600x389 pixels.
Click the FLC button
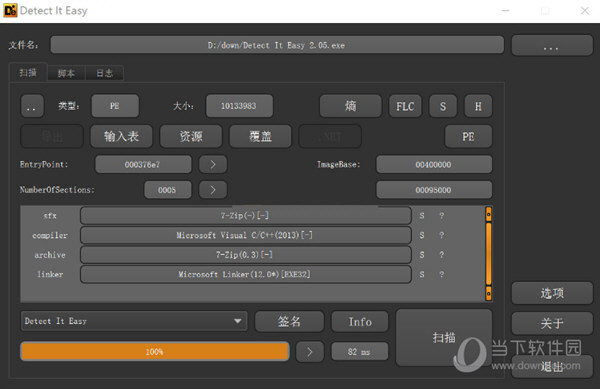(405, 106)
